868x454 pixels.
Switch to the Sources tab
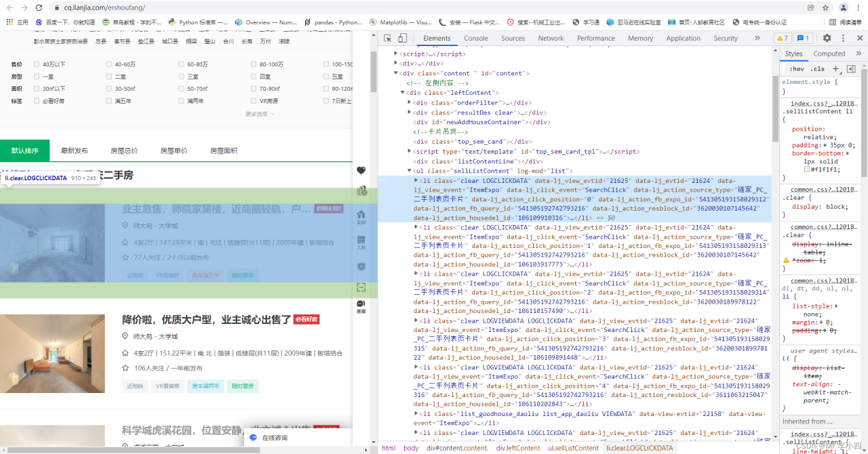(513, 38)
